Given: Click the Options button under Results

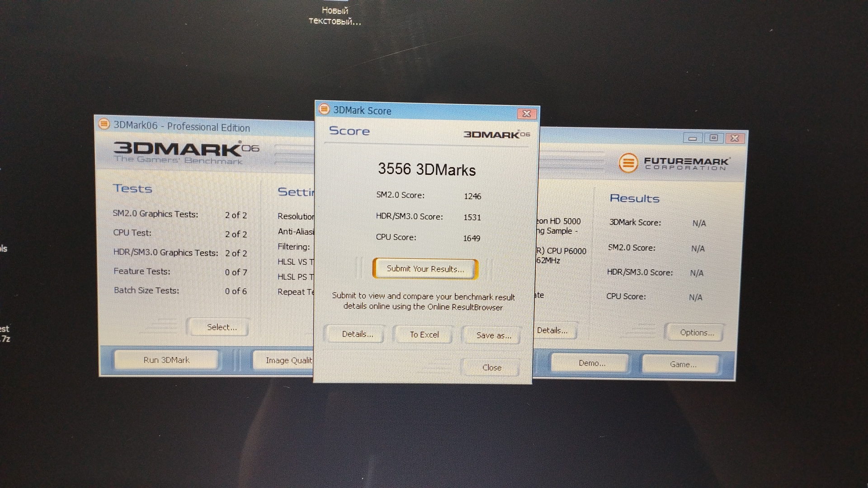Looking at the screenshot, I should pyautogui.click(x=696, y=333).
